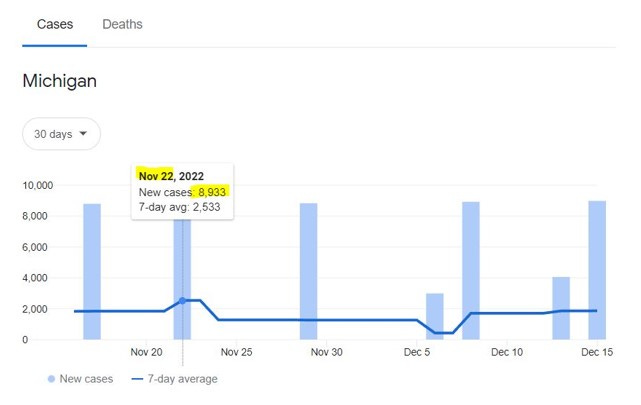Click the 'Dec 10' axis label
641x405 pixels.
(507, 352)
